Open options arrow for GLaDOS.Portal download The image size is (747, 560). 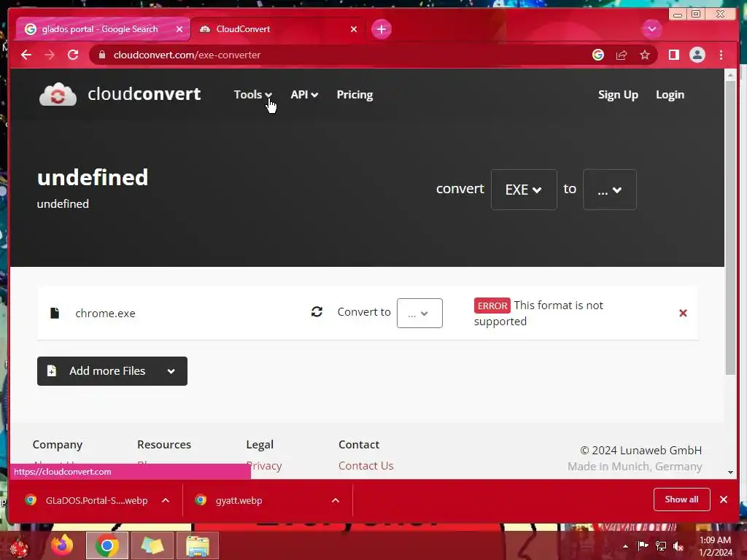(166, 500)
